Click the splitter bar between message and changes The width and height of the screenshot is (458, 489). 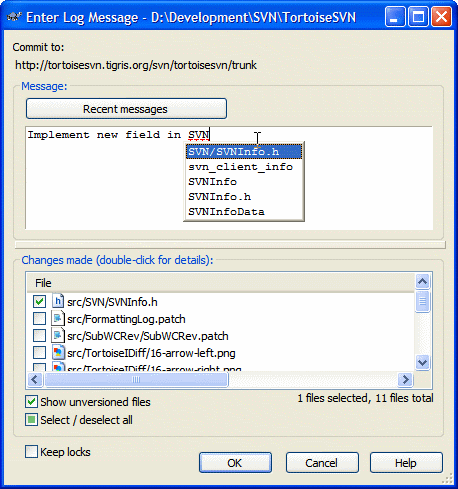(x=230, y=245)
